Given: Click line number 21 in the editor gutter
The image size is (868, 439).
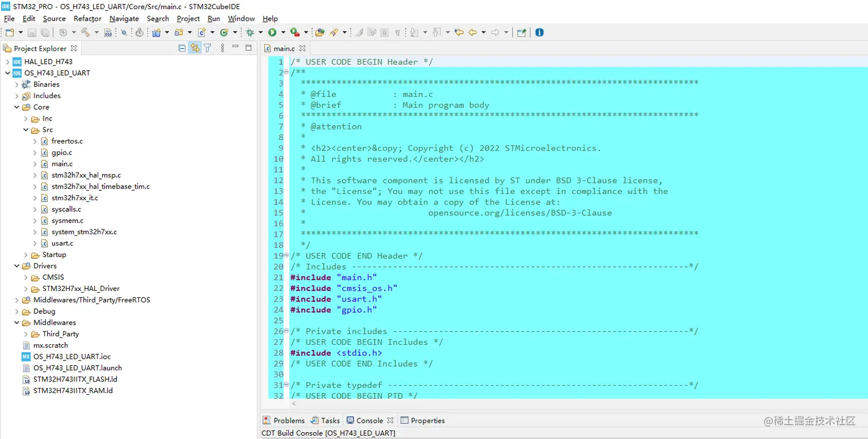Looking at the screenshot, I should point(278,277).
